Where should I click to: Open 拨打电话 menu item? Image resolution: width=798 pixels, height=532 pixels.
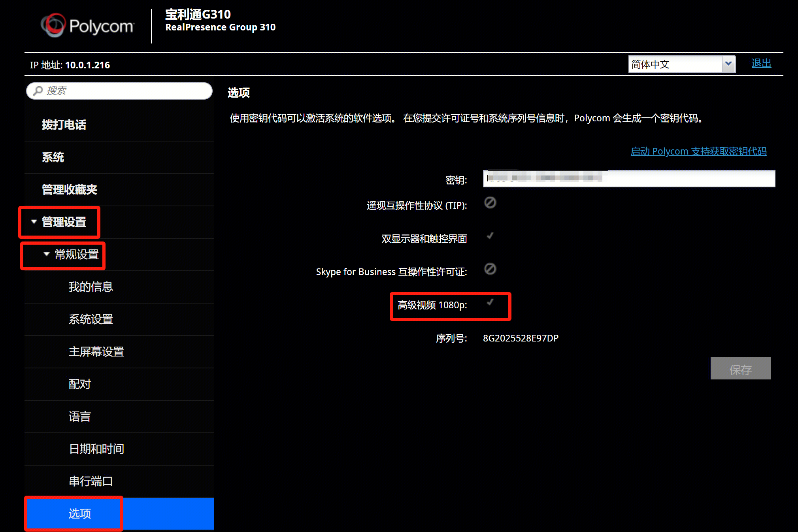(x=119, y=125)
